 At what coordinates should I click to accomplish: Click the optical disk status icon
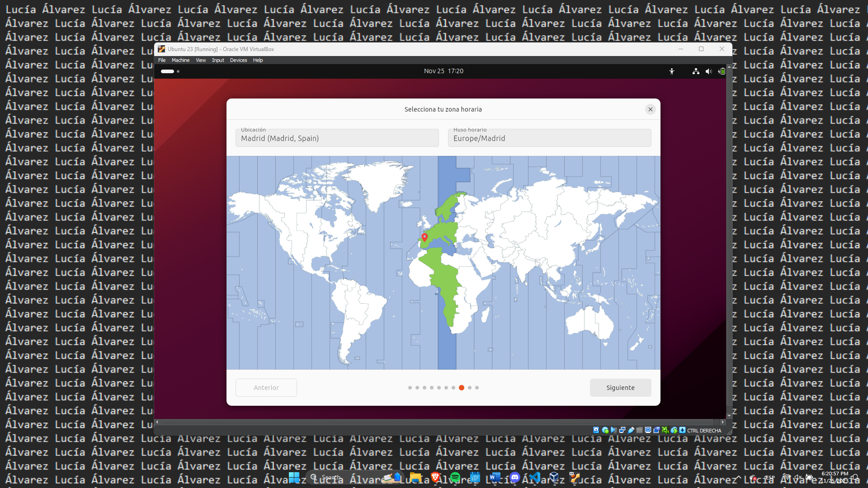(605, 430)
